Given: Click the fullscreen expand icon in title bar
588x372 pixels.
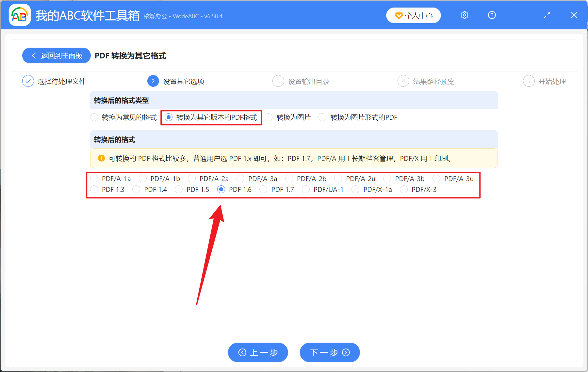Looking at the screenshot, I should coord(547,15).
